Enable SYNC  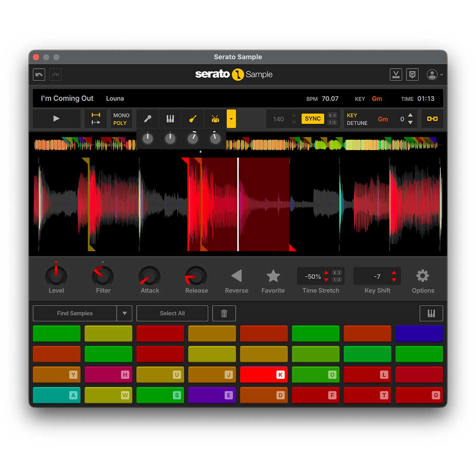click(x=312, y=118)
